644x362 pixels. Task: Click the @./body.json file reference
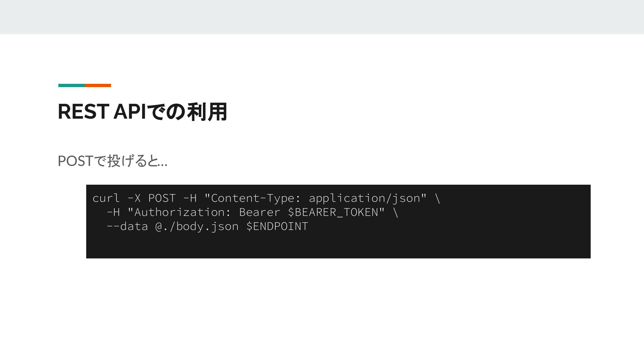[197, 227]
